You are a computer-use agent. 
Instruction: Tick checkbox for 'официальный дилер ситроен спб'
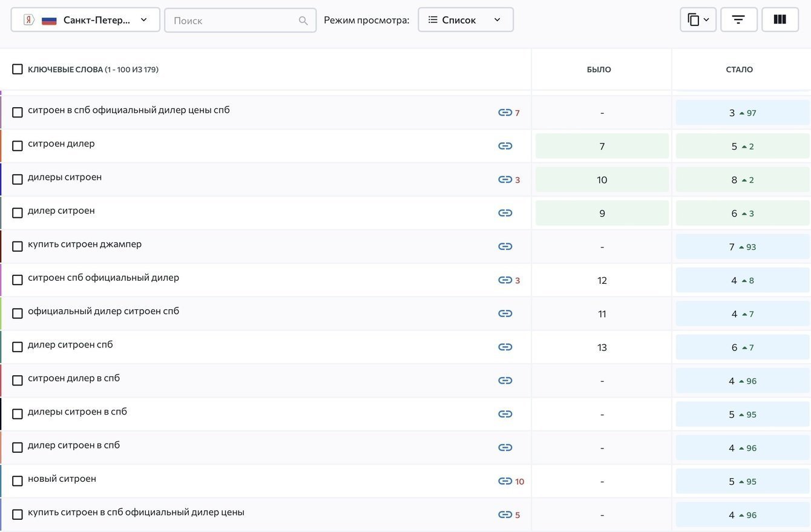[18, 313]
